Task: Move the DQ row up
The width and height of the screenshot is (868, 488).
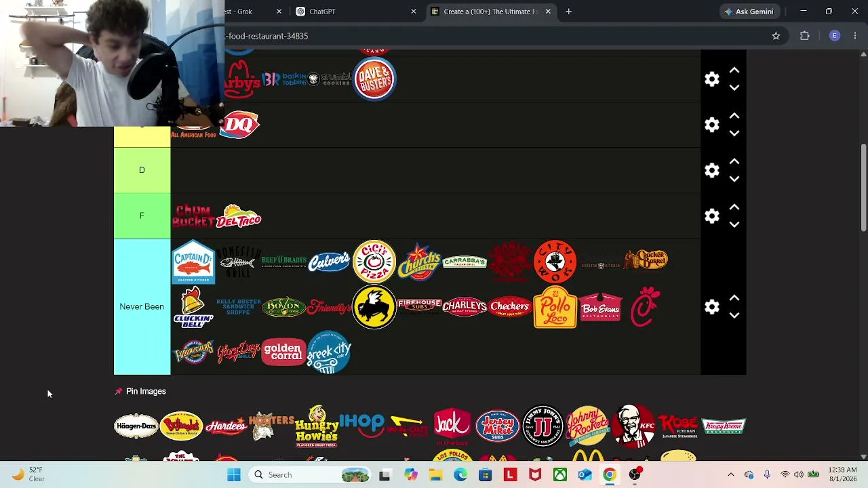Action: 734,116
